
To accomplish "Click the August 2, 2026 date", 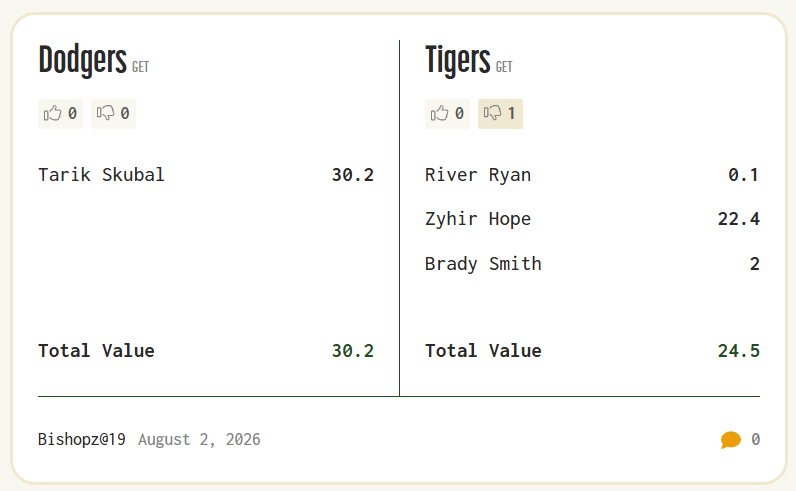I will point(200,439).
